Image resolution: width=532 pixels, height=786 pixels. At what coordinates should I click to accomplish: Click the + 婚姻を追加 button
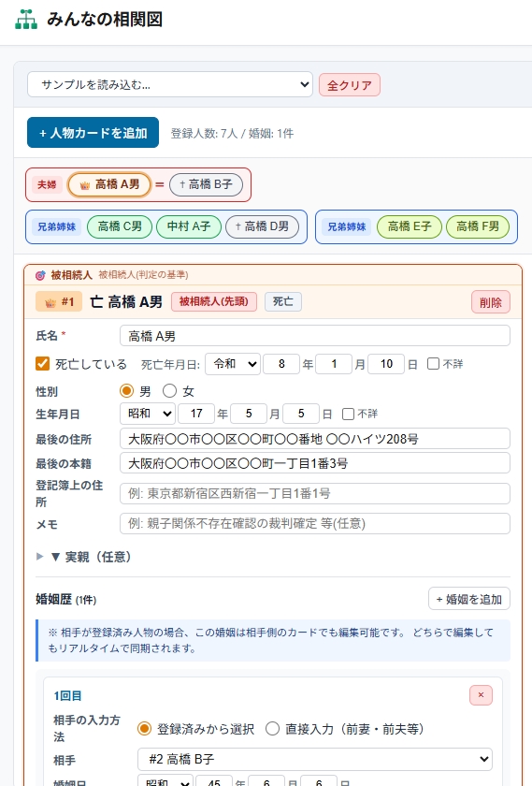[468, 599]
